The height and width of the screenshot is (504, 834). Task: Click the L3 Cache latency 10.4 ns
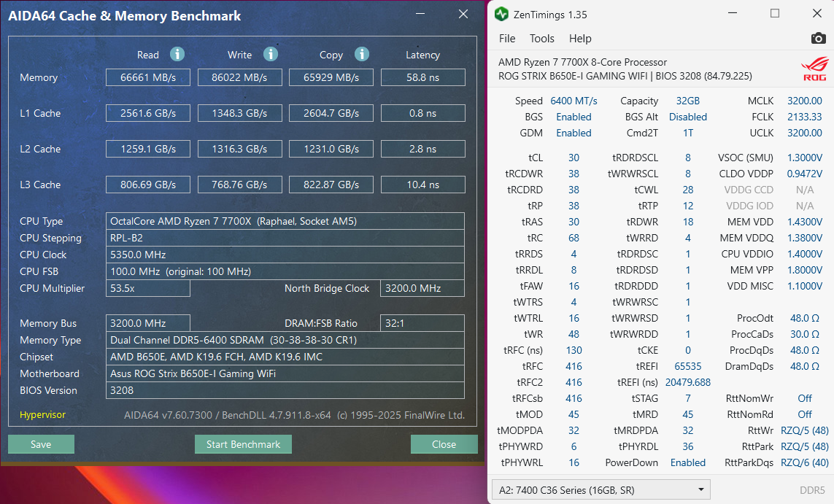423,185
